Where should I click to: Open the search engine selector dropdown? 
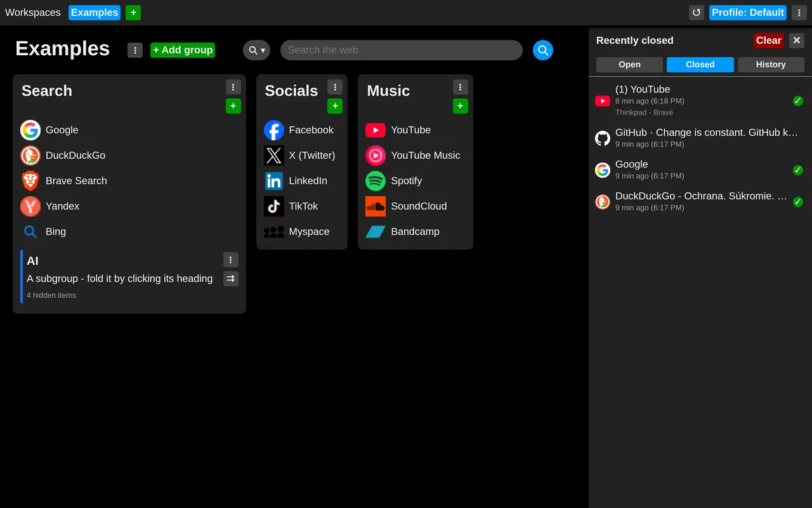(x=256, y=50)
